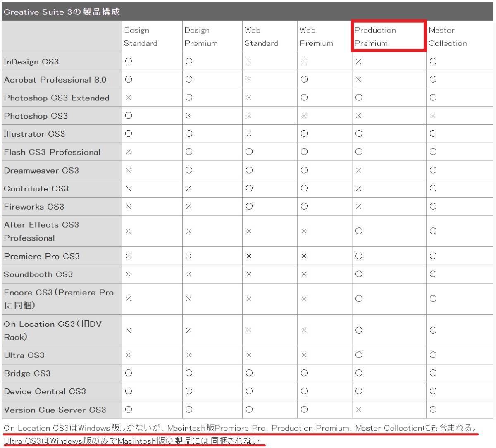Click Encore CS3 circle under Production Premium
Viewport: 496px width, 448px height.
click(359, 299)
